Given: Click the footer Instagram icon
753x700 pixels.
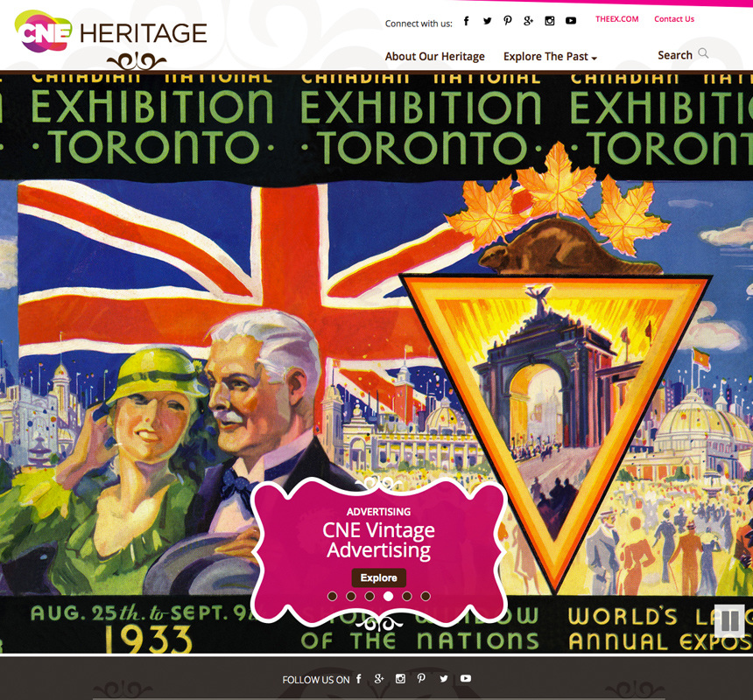Looking at the screenshot, I should click(x=400, y=678).
